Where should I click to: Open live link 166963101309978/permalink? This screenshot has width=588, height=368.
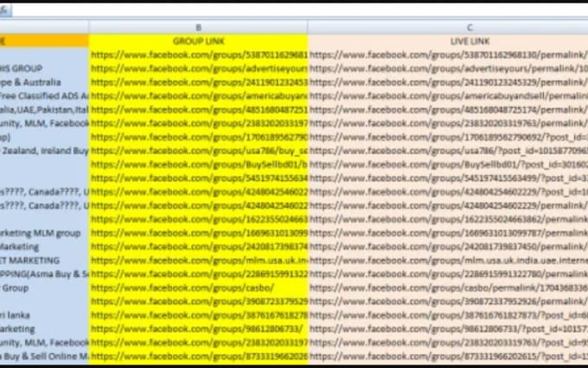tap(448, 233)
